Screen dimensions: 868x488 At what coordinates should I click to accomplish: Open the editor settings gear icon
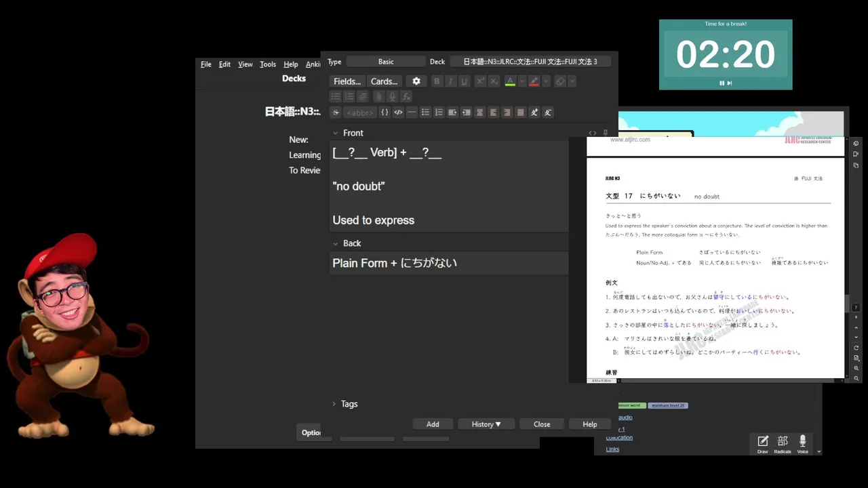(x=416, y=81)
